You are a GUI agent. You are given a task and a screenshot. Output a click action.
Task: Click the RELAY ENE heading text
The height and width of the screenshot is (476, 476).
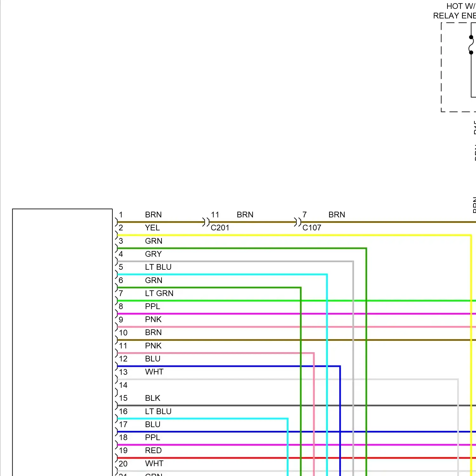pyautogui.click(x=454, y=16)
